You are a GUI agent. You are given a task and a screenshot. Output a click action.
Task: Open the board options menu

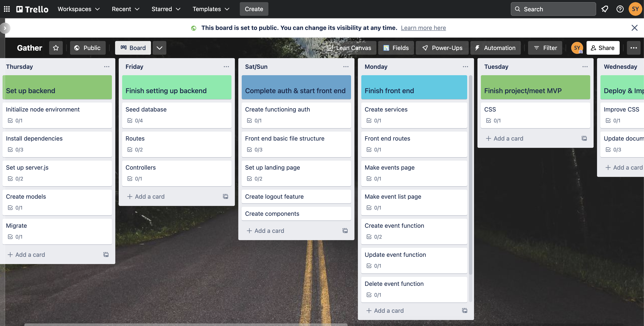[634, 48]
